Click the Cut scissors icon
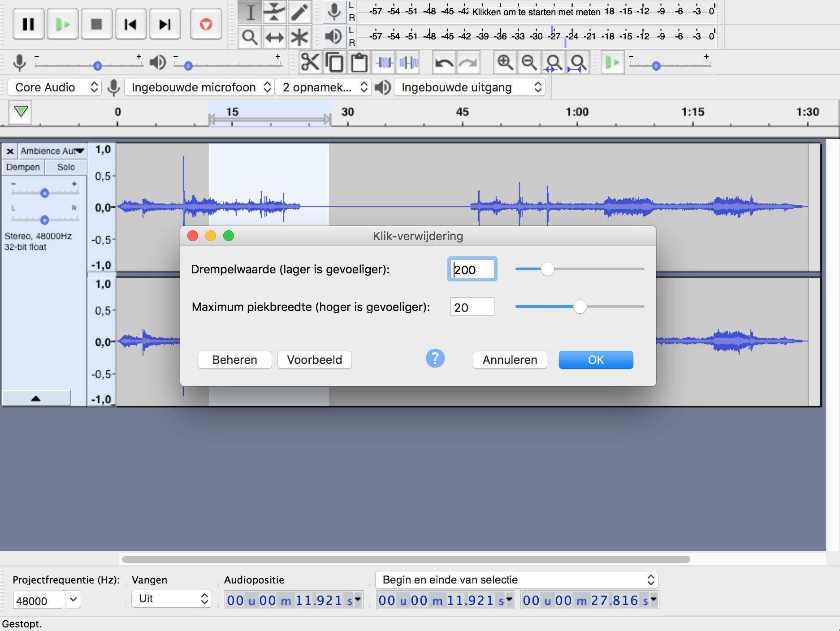This screenshot has width=840, height=631. pyautogui.click(x=310, y=62)
